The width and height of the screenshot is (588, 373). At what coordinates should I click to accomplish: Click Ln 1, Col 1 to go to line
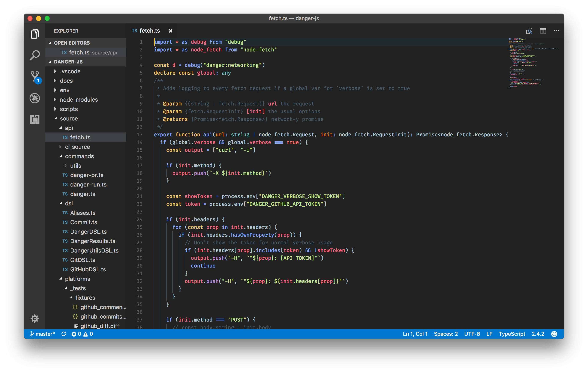pos(415,334)
